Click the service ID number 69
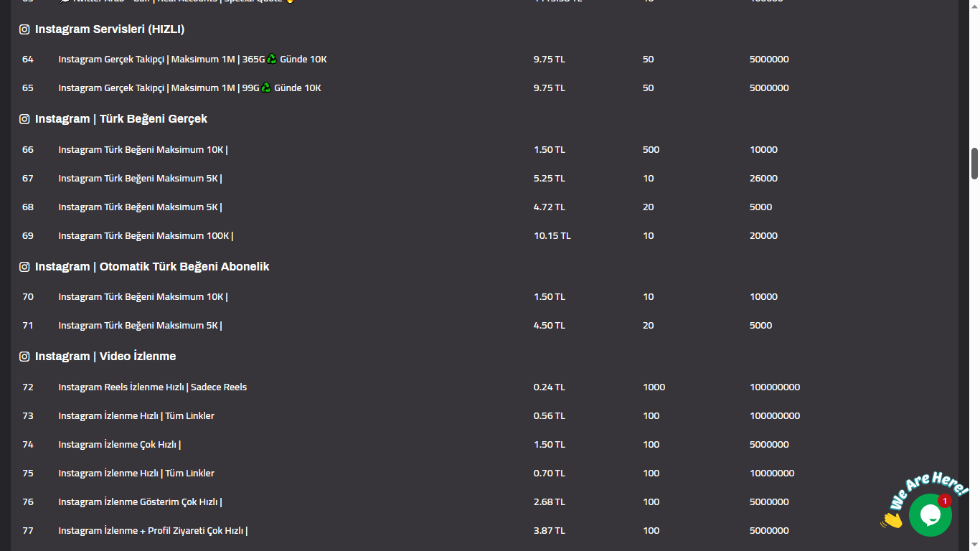This screenshot has width=980, height=551. (x=28, y=236)
